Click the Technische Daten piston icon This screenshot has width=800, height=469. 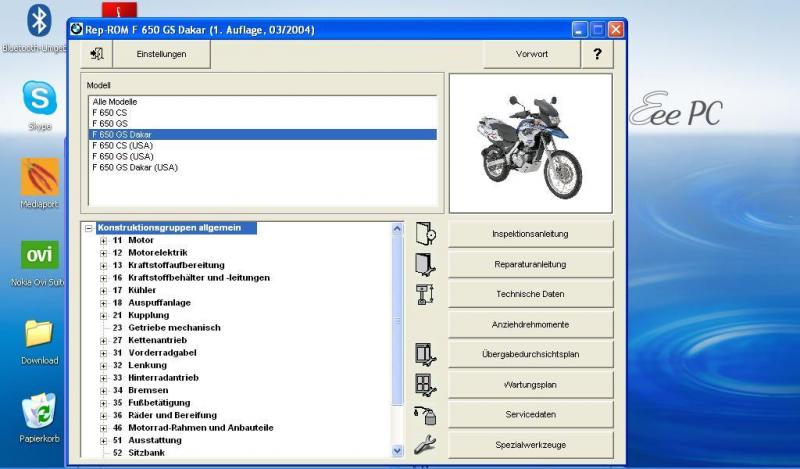point(425,294)
